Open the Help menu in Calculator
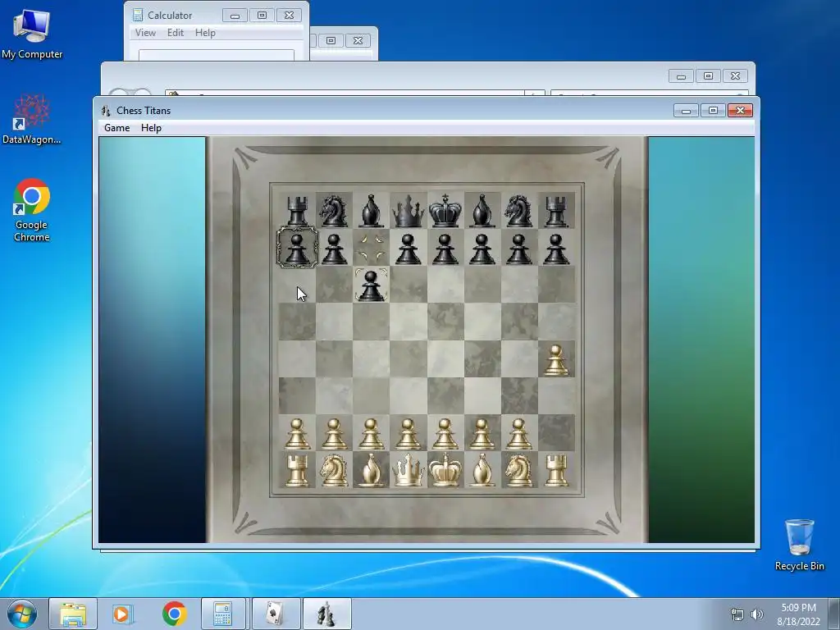840x630 pixels. (205, 33)
